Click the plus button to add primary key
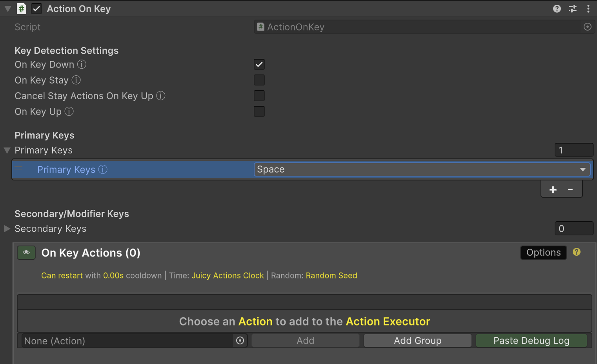 553,190
